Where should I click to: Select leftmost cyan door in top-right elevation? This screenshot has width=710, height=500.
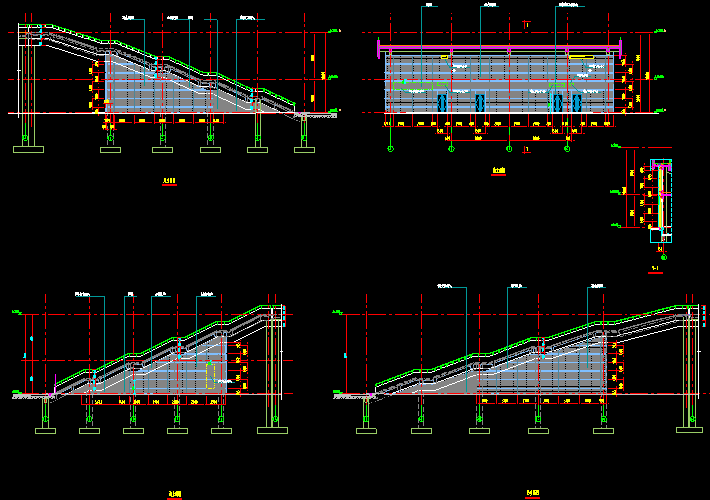[x=440, y=102]
